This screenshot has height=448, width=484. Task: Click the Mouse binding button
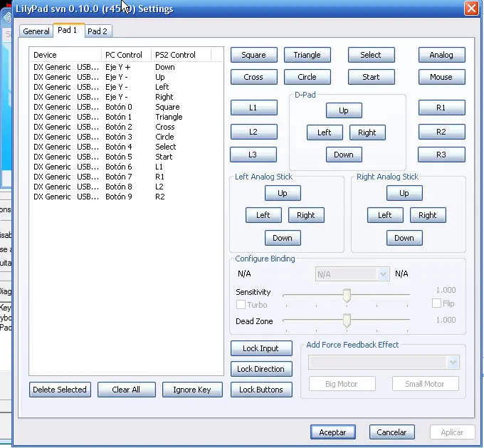point(441,77)
